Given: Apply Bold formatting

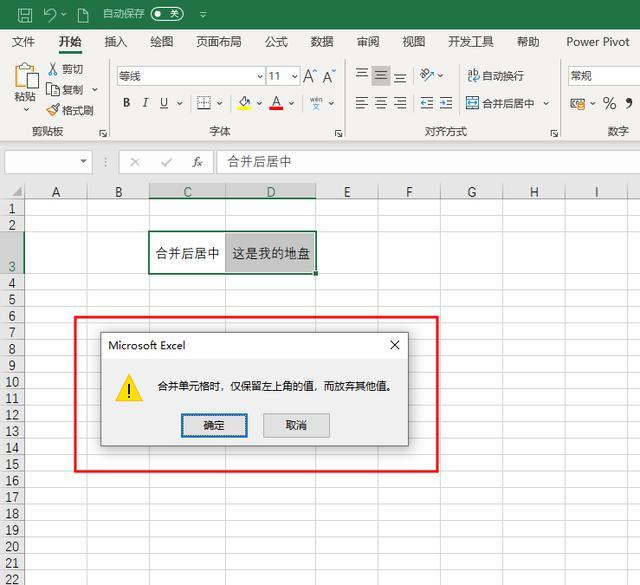Looking at the screenshot, I should [126, 103].
